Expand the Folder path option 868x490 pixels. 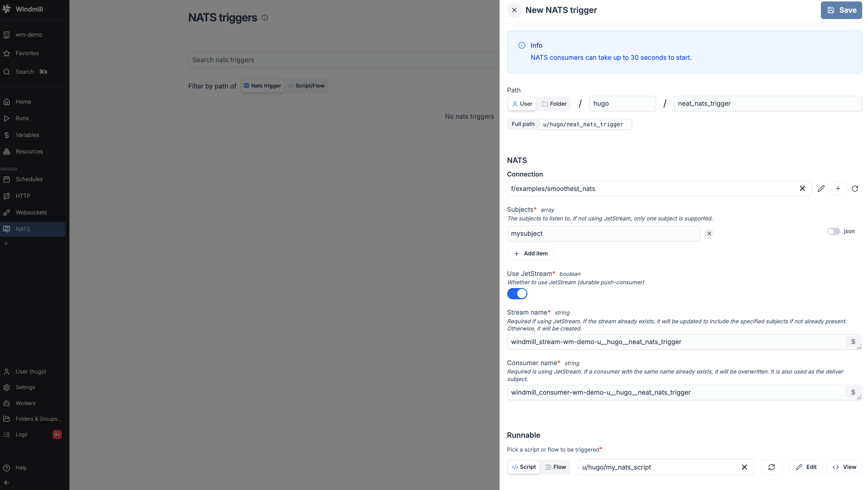point(553,104)
